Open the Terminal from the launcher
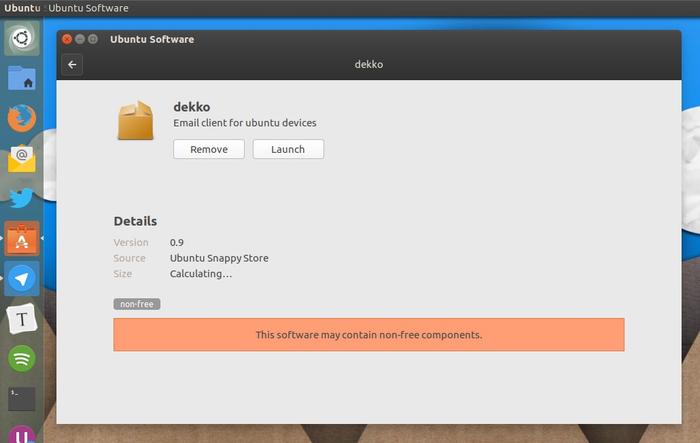This screenshot has height=443, width=700. 22,398
